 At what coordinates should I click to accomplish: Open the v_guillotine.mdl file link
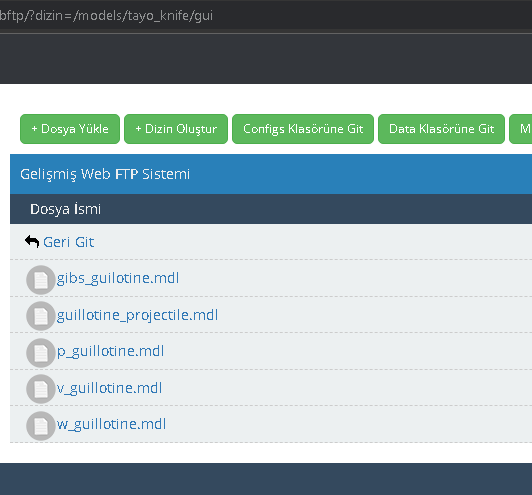(x=109, y=388)
